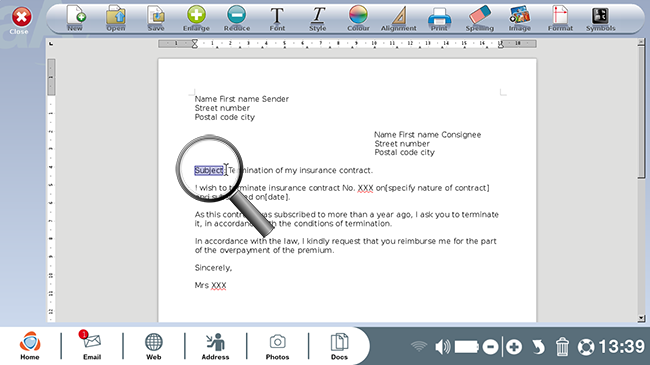Screen dimensions: 650x365
Task: Print the document with the Print icon
Action: click(439, 18)
